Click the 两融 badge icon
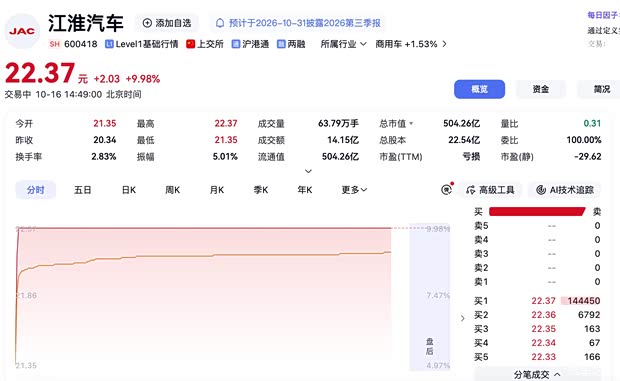The width and height of the screenshot is (620, 381). (x=281, y=44)
